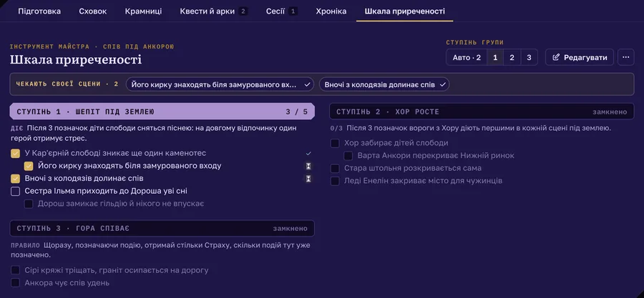Open the three-dots more options menu

625,57
